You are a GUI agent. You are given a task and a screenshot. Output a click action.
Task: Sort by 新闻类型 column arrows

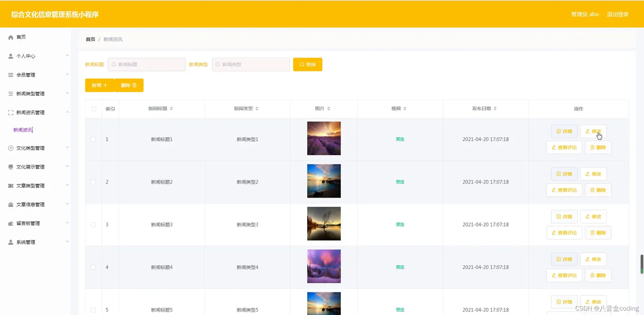coord(257,109)
